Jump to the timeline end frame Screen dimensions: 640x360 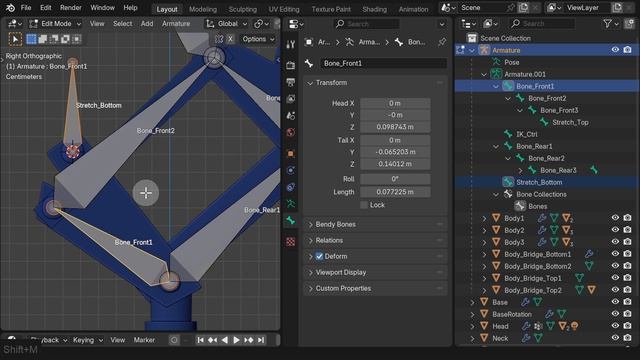(x=261, y=340)
